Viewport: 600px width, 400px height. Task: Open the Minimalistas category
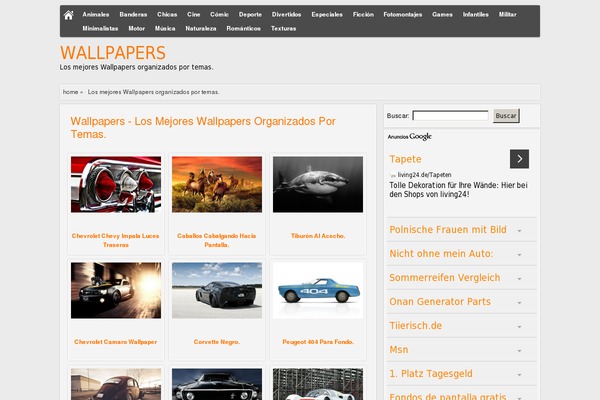100,28
